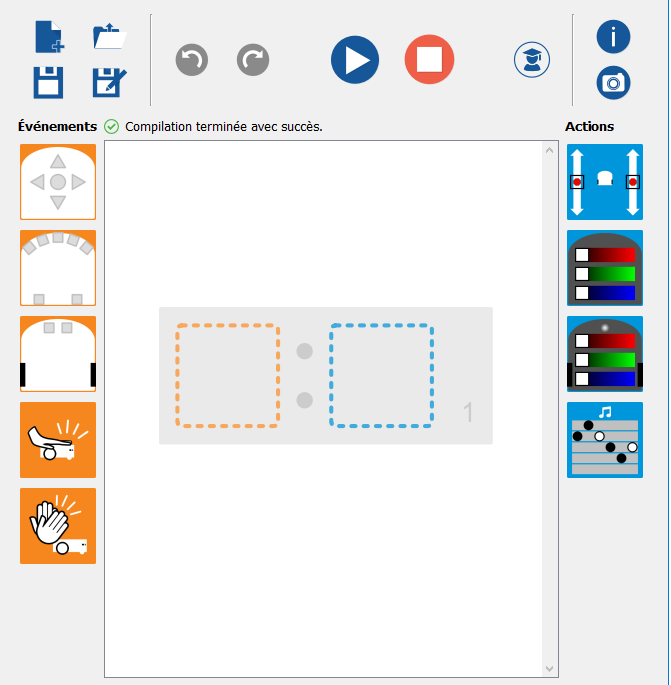
Task: Select the proximity sensors event block
Action: click(58, 268)
